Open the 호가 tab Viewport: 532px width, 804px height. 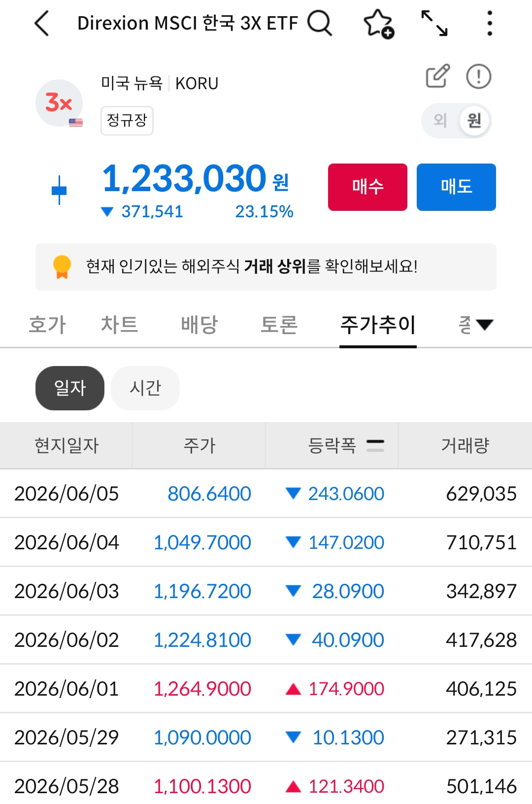(x=47, y=325)
